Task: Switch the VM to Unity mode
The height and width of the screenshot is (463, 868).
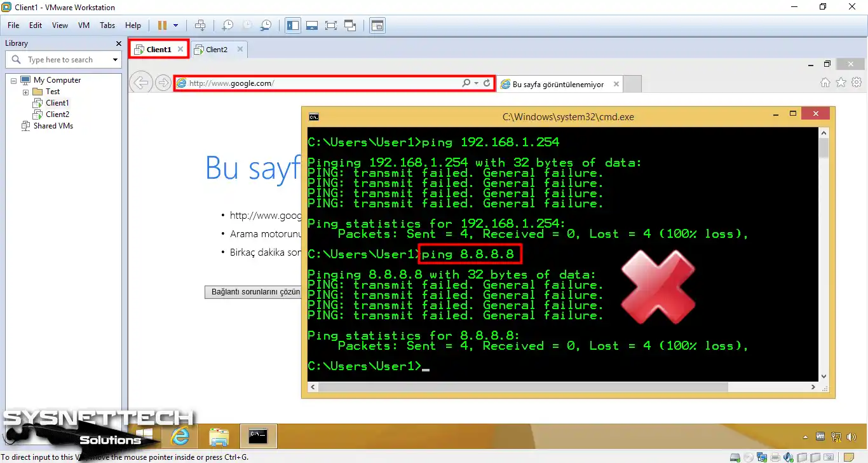Action: click(349, 25)
